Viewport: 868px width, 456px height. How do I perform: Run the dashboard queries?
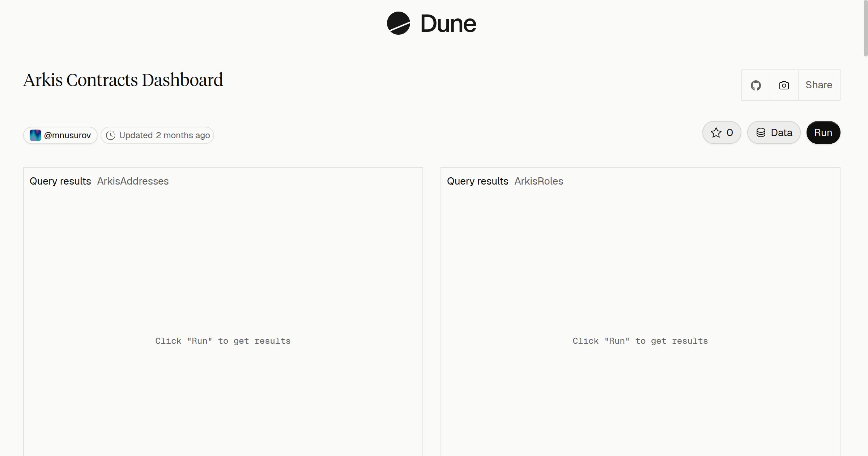click(x=823, y=132)
